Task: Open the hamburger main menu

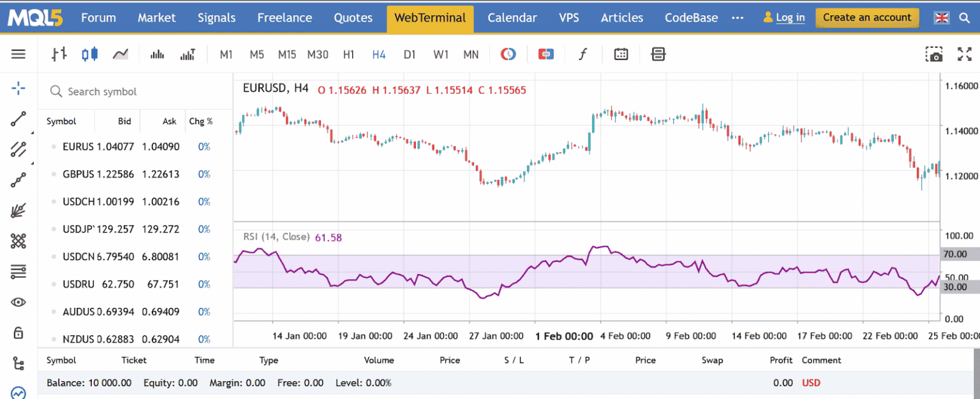Action: pos(19,54)
